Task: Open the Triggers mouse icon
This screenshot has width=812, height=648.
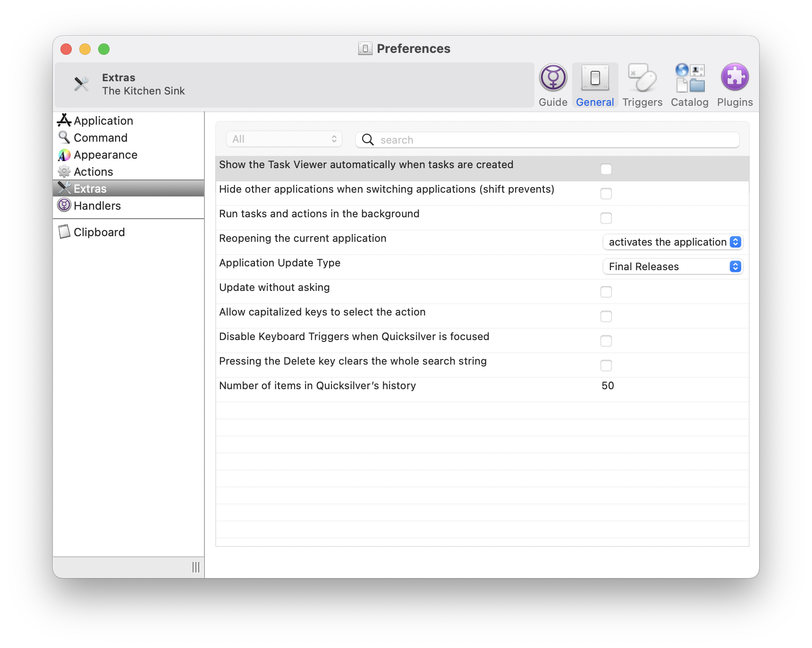Action: [642, 77]
